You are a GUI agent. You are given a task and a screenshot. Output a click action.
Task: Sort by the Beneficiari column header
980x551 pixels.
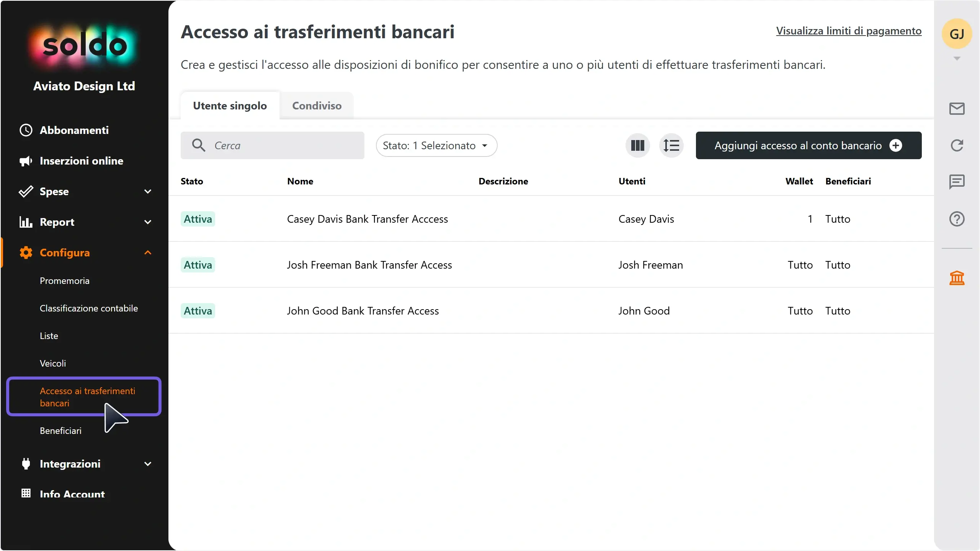[848, 181]
